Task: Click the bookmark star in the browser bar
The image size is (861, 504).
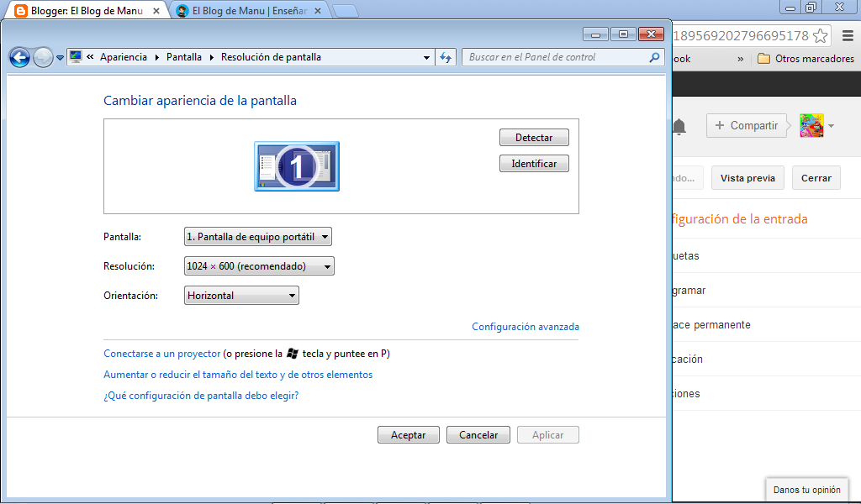Action: coord(818,35)
